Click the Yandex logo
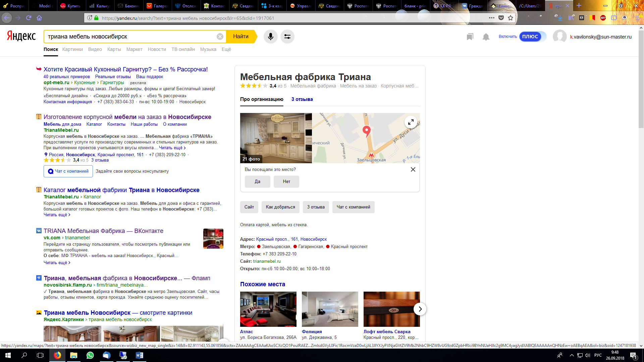This screenshot has height=362, width=644. pyautogui.click(x=21, y=36)
